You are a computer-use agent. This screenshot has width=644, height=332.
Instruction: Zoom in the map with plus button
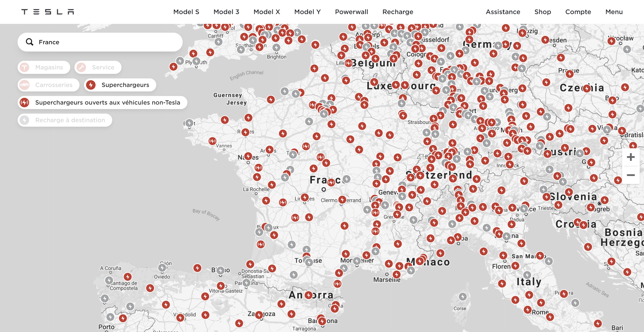[631, 157]
